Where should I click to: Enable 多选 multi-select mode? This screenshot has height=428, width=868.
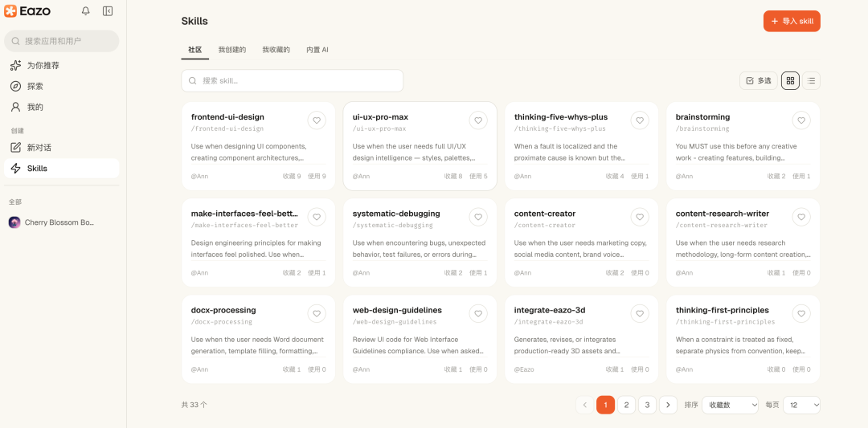[x=759, y=81]
